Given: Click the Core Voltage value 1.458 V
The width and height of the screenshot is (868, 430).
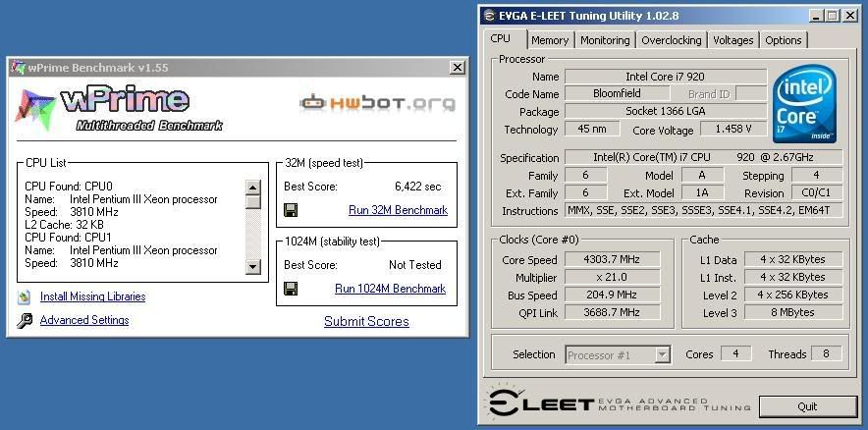Looking at the screenshot, I should tap(732, 129).
